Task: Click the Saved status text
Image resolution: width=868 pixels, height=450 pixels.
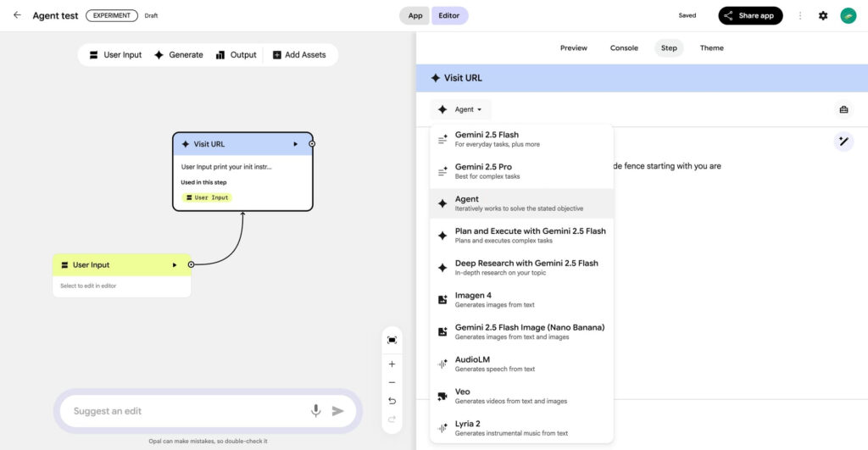Action: coord(687,15)
